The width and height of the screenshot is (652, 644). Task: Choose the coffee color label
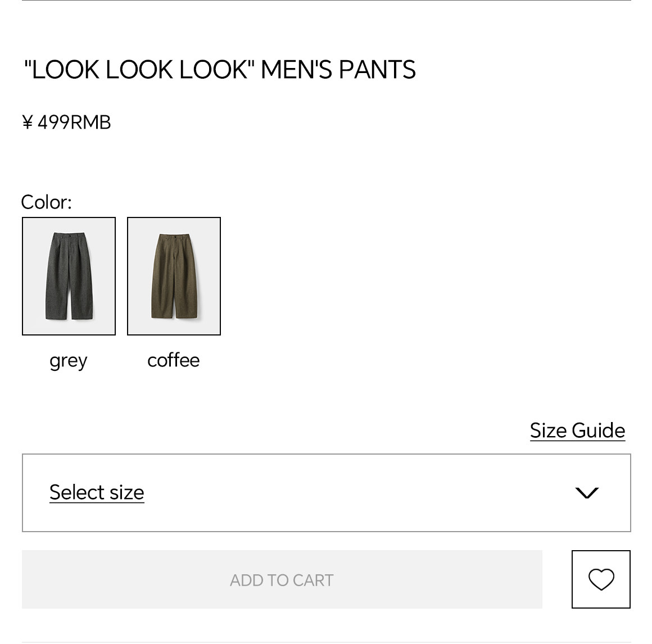point(173,360)
